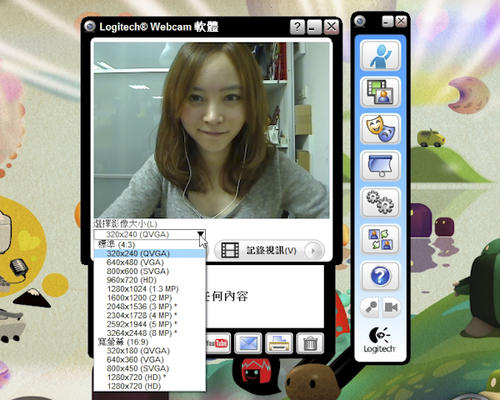This screenshot has height=400, width=500.
Task: Toggle the microphone mute button
Action: pyautogui.click(x=370, y=307)
